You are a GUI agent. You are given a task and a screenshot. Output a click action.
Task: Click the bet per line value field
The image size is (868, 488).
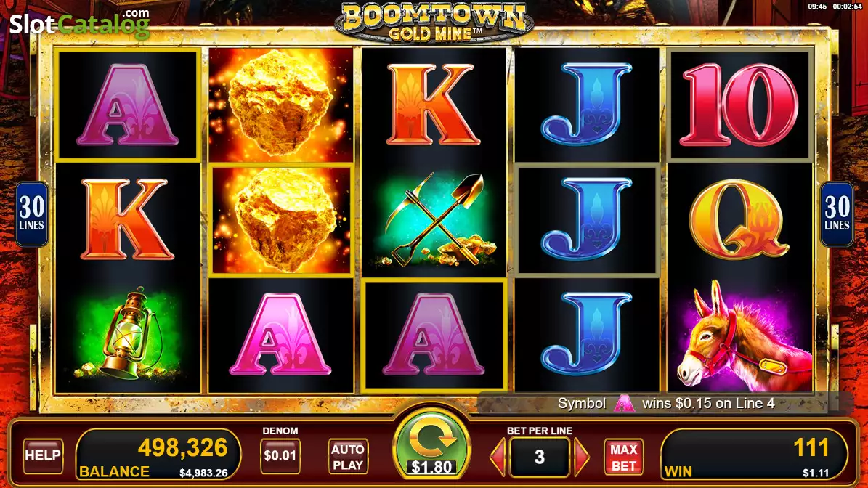point(540,457)
